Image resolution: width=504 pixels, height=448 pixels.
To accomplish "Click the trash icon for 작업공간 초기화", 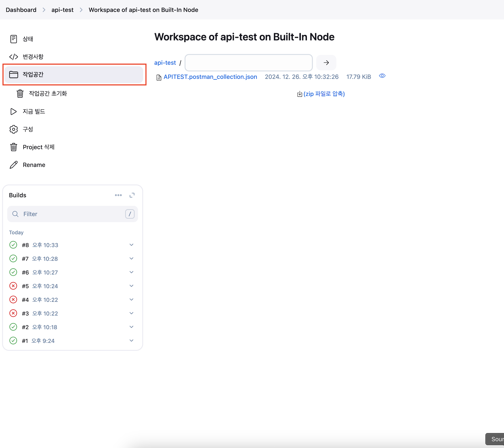I will [20, 93].
